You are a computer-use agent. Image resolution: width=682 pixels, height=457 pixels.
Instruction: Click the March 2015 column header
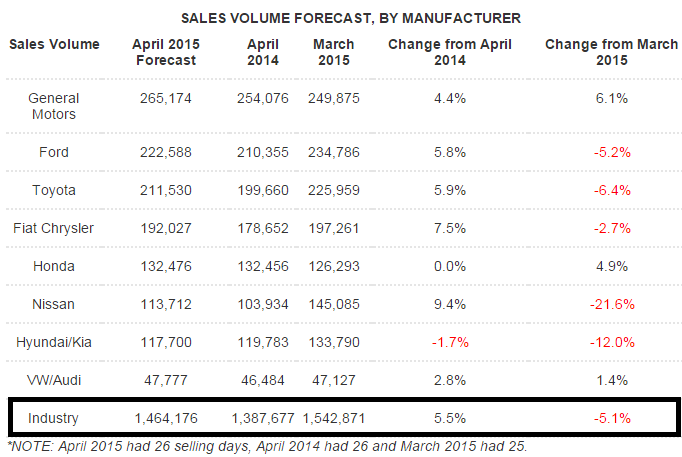(334, 52)
